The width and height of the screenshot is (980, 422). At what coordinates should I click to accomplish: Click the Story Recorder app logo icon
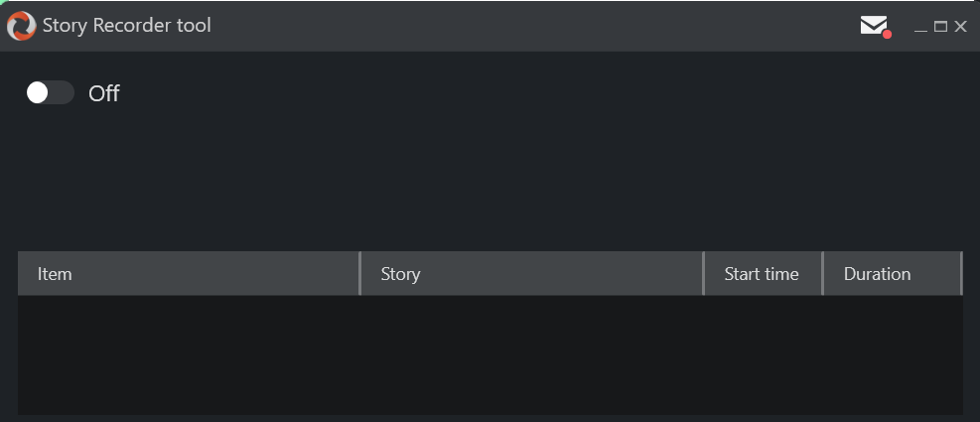tap(21, 26)
